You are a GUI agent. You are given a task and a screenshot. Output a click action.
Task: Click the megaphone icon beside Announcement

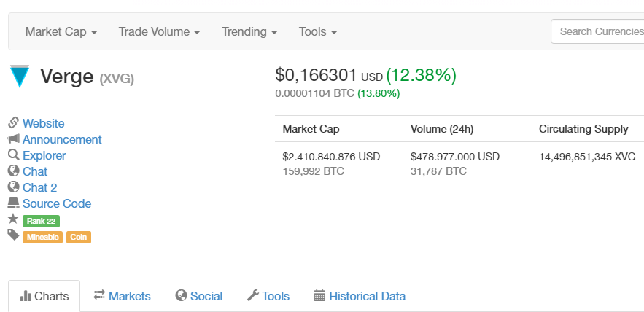pos(13,139)
